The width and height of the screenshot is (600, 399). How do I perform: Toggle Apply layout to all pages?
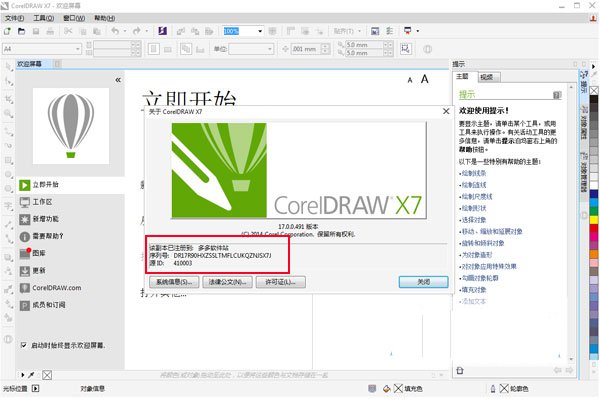(x=186, y=49)
